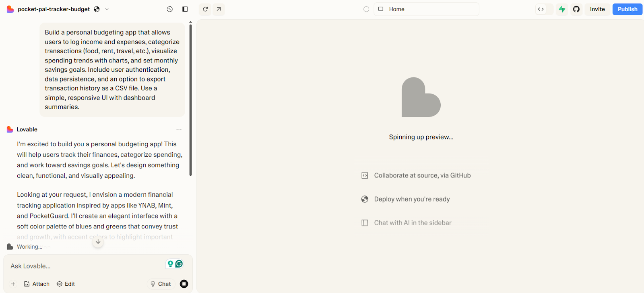
Task: Choose Attach in the prompt bar
Action: (37, 284)
